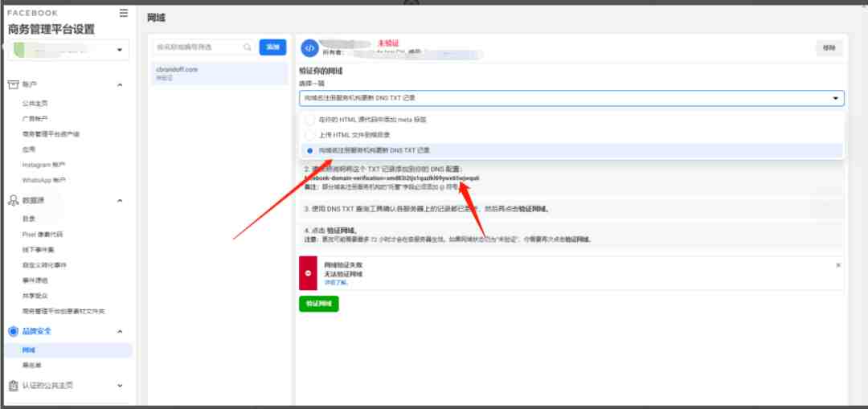Screen dimensions: 868x409
Task: Open 屏蔽单 under 品牌安全
Action: [x=31, y=366]
